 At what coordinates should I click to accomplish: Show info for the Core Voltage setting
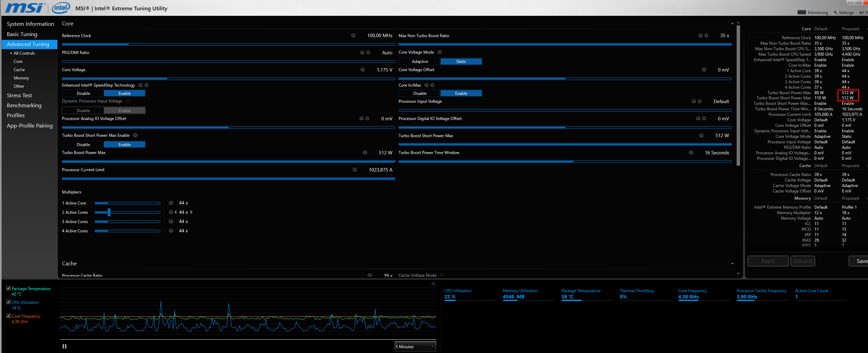[x=362, y=69]
